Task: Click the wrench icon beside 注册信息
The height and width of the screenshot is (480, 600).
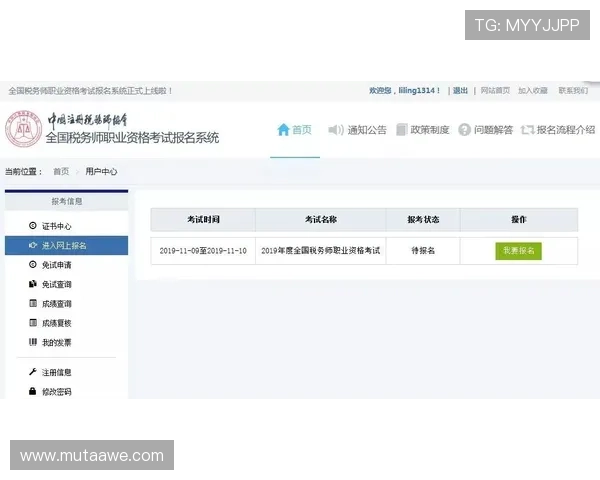Action: coord(33,372)
